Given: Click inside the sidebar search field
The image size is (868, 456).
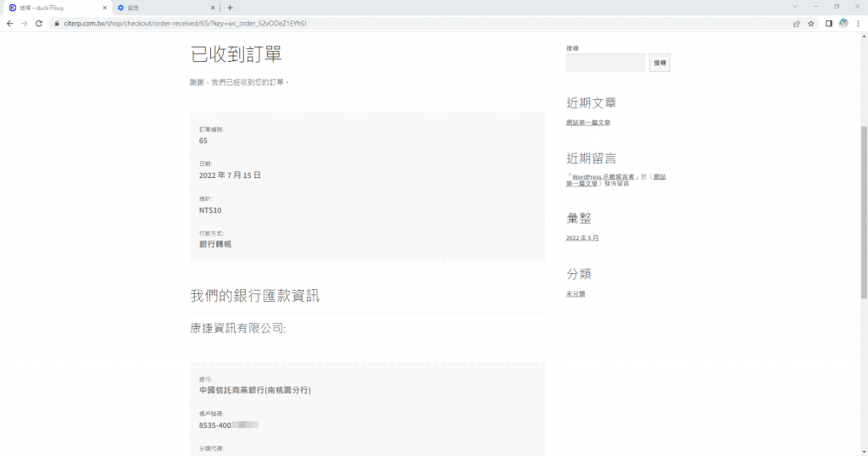Looking at the screenshot, I should point(605,64).
